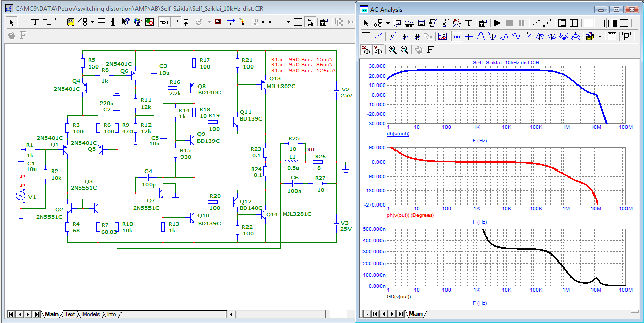Select the resistor component tool
The width and height of the screenshot is (644, 323).
23,22
